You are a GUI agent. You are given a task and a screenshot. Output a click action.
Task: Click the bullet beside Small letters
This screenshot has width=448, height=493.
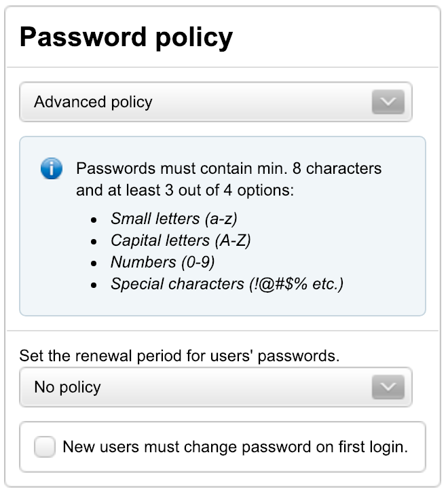pyautogui.click(x=94, y=219)
